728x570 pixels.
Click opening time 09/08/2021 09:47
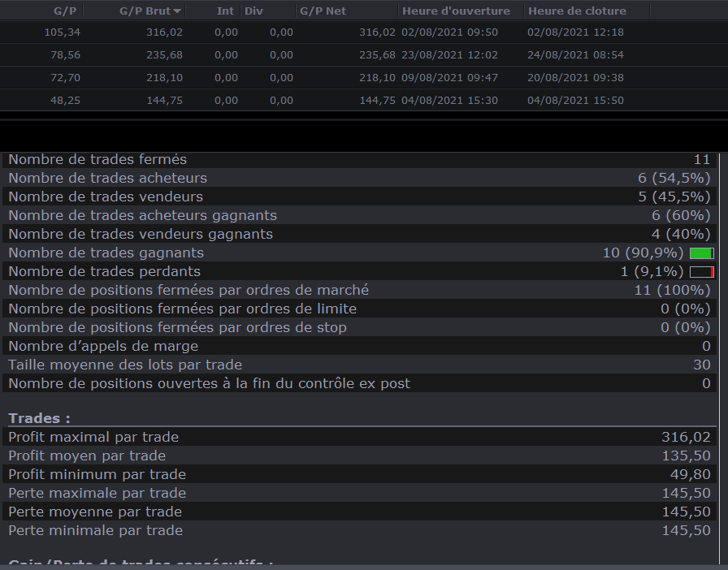tap(449, 77)
